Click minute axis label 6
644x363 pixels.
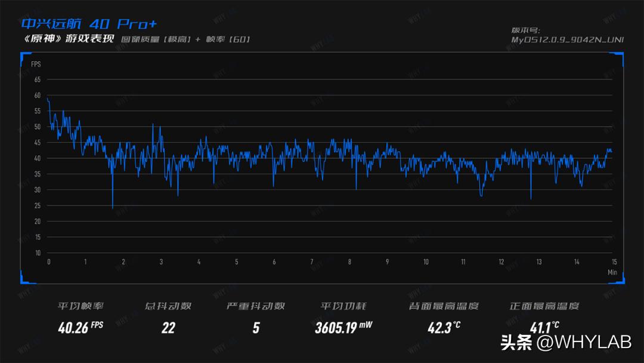[274, 262]
